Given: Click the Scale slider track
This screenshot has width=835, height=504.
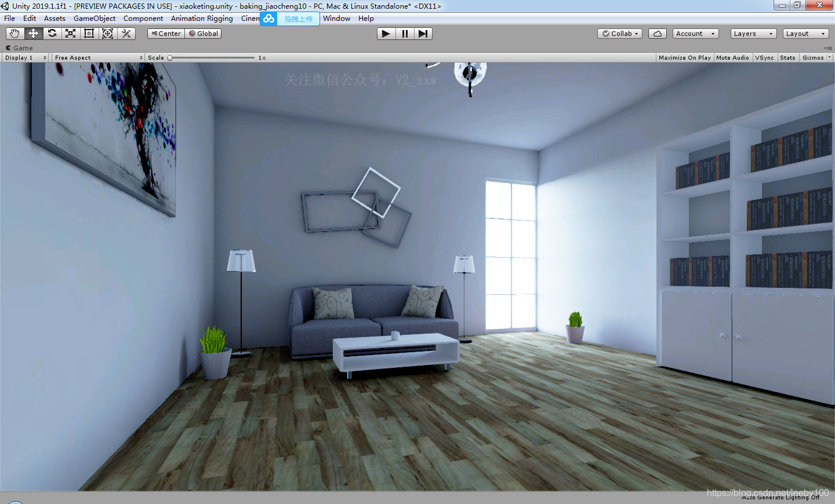Looking at the screenshot, I should point(211,57).
